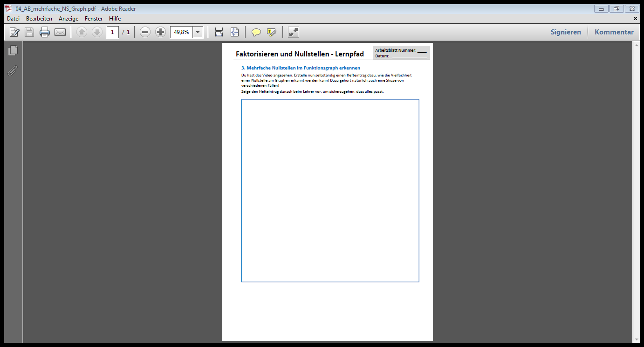This screenshot has width=644, height=347.
Task: Click the Save file icon
Action: pyautogui.click(x=29, y=32)
